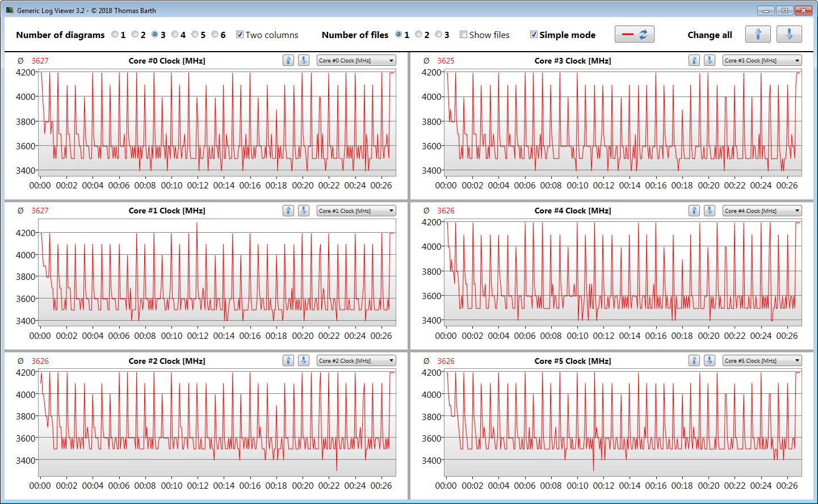This screenshot has width=818, height=504.
Task: Open the Core #3 Clock [MHz] dropdown
Action: click(x=762, y=60)
